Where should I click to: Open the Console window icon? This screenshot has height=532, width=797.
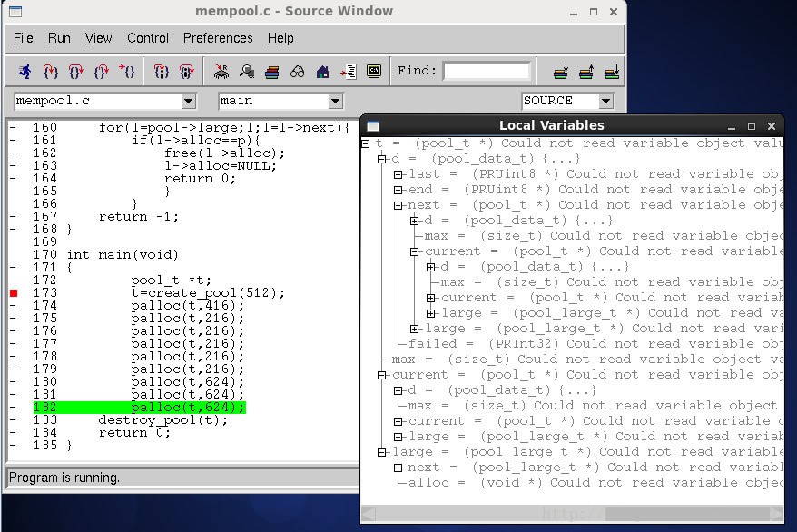(x=374, y=72)
